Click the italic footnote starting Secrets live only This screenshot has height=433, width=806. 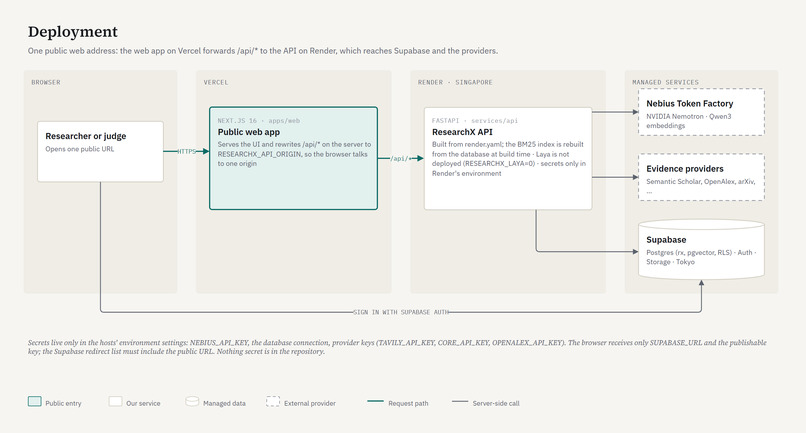[x=397, y=347]
